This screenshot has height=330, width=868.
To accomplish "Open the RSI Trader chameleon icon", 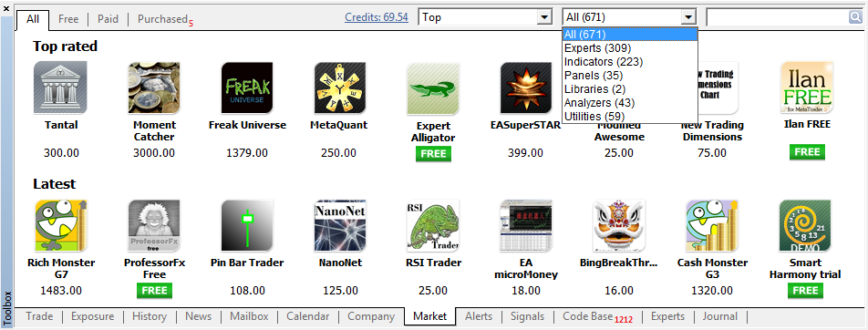I will click(x=433, y=225).
